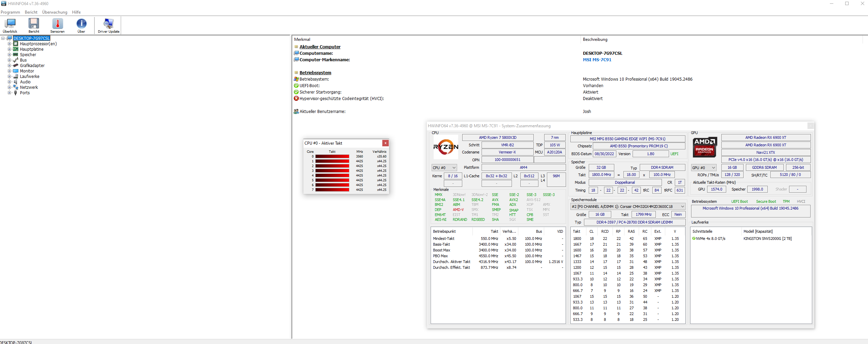Launch Driver Update from the toolbar

pos(108,26)
